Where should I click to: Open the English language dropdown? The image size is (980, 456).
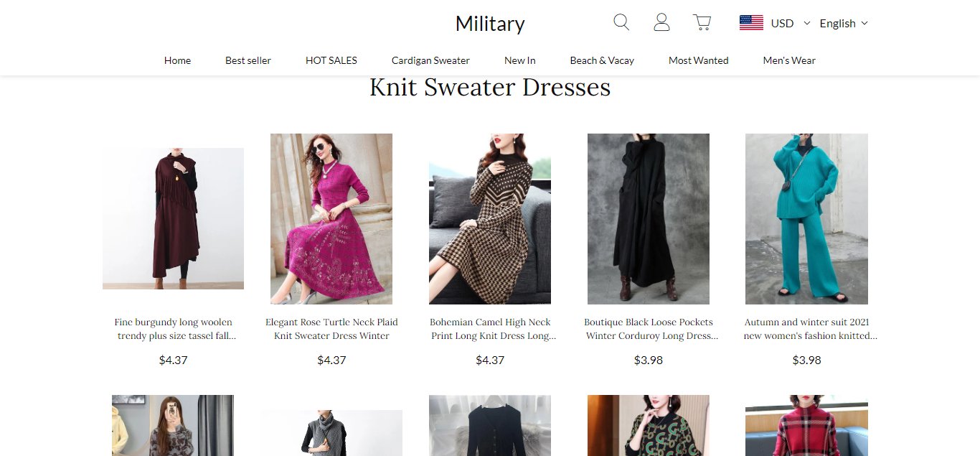click(843, 23)
